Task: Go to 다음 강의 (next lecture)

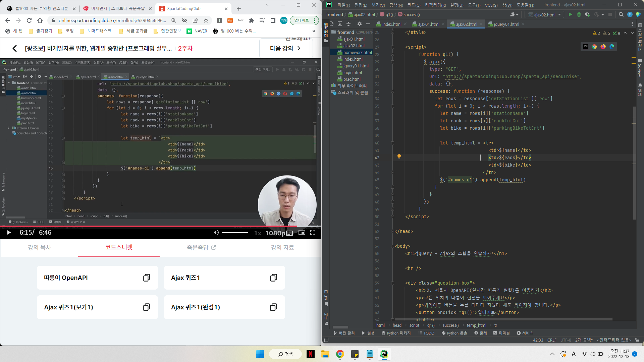Action: (286, 48)
